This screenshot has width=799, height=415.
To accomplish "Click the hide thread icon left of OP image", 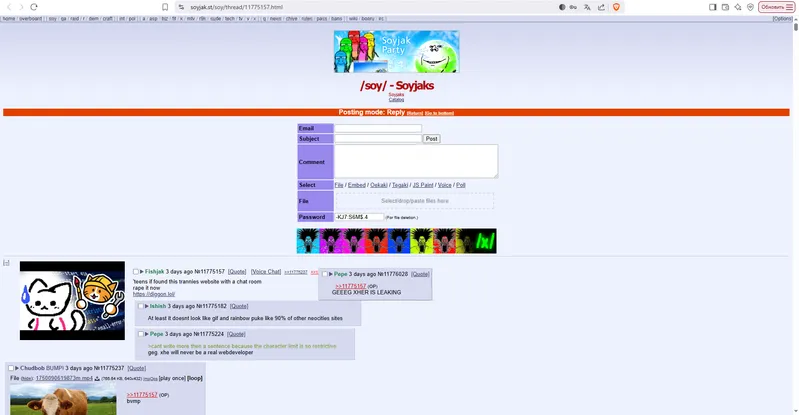I will (6, 263).
